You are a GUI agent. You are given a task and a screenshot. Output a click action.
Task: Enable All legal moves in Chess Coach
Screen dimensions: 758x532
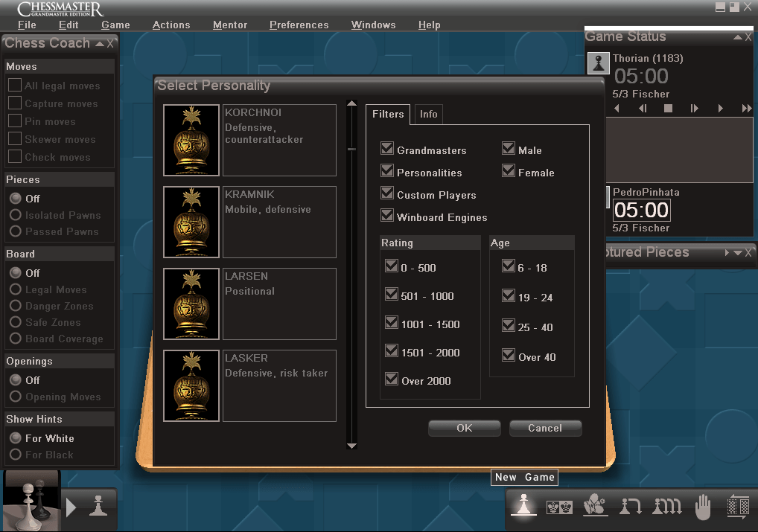click(15, 85)
